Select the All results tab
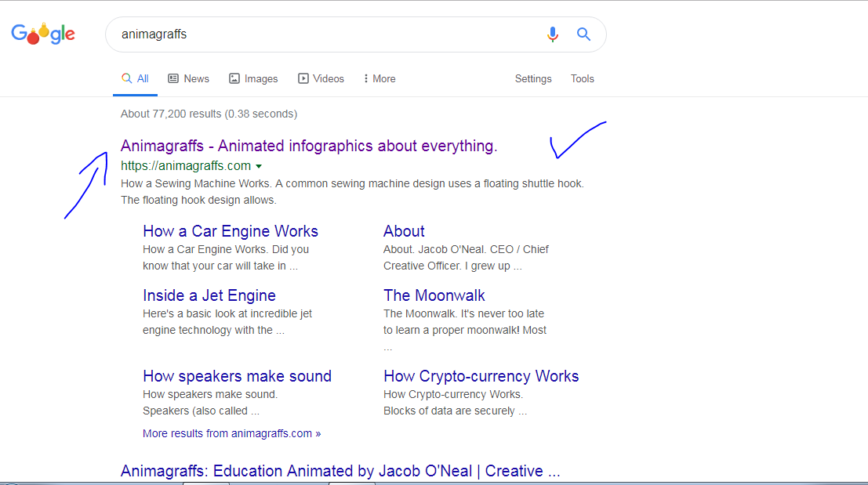This screenshot has height=485, width=868. tap(135, 78)
